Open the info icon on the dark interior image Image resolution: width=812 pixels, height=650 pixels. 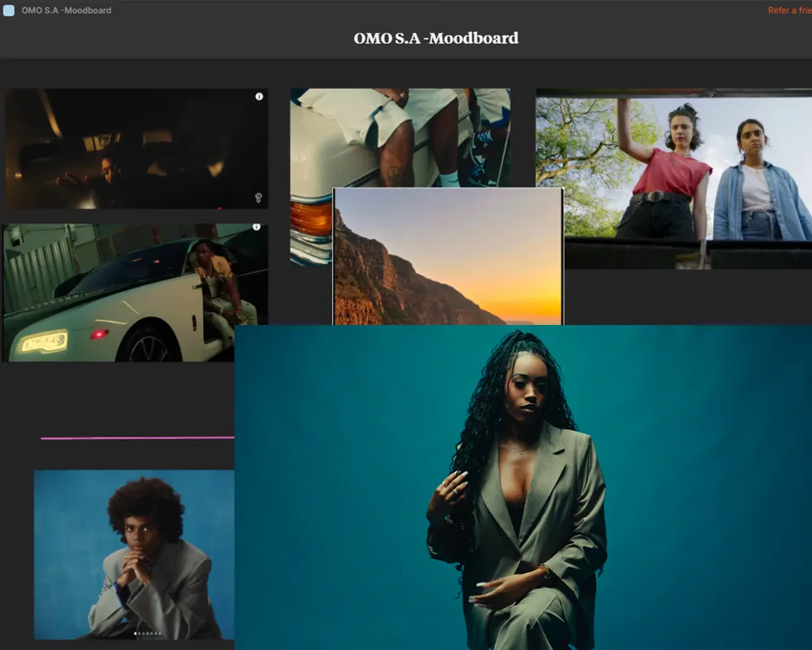coord(259,97)
